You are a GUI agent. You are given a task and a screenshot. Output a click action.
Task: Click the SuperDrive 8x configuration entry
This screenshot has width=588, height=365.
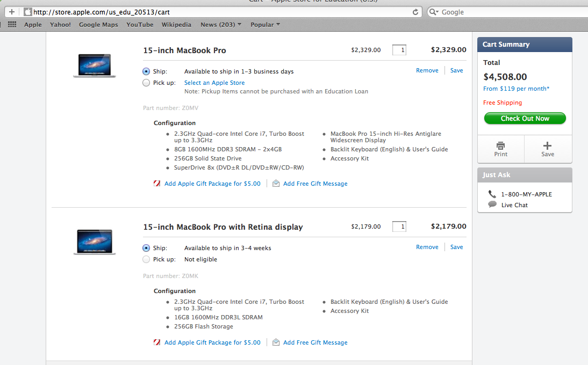[x=239, y=167]
